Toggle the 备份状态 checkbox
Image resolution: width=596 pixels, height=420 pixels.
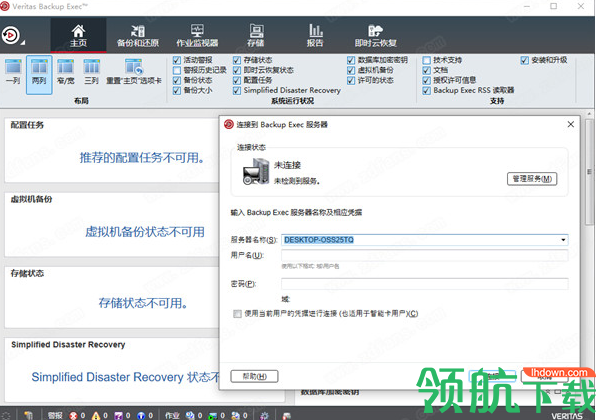pos(177,81)
